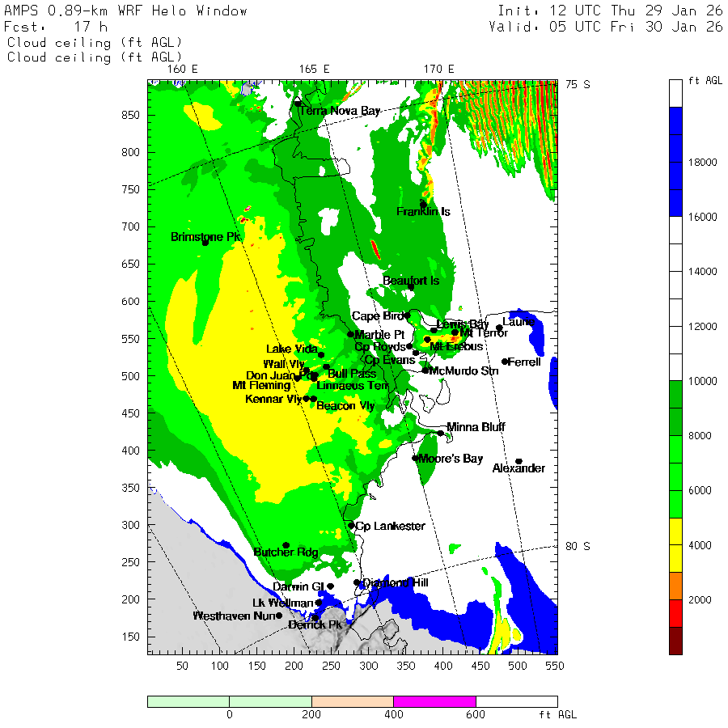728x728 pixels.
Task: Select the 'Lake Vida' label
Action: 291,349
